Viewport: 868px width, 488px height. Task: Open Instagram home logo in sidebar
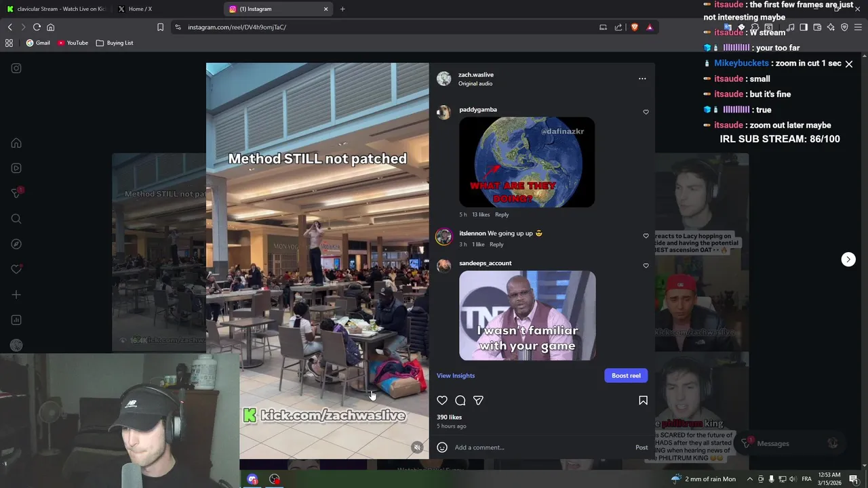tap(16, 68)
